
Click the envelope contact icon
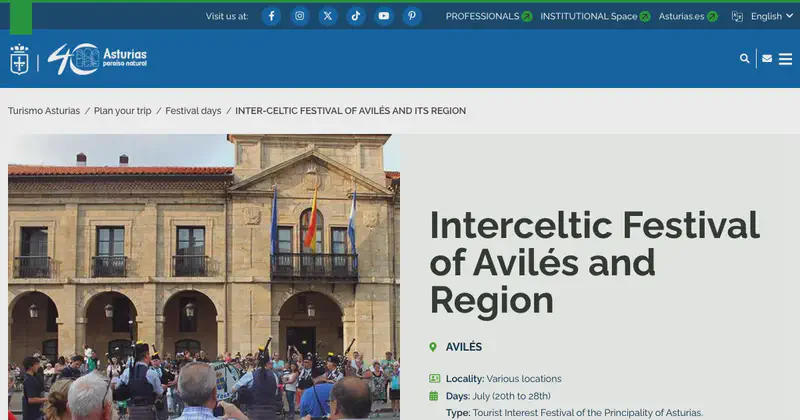pyautogui.click(x=767, y=59)
